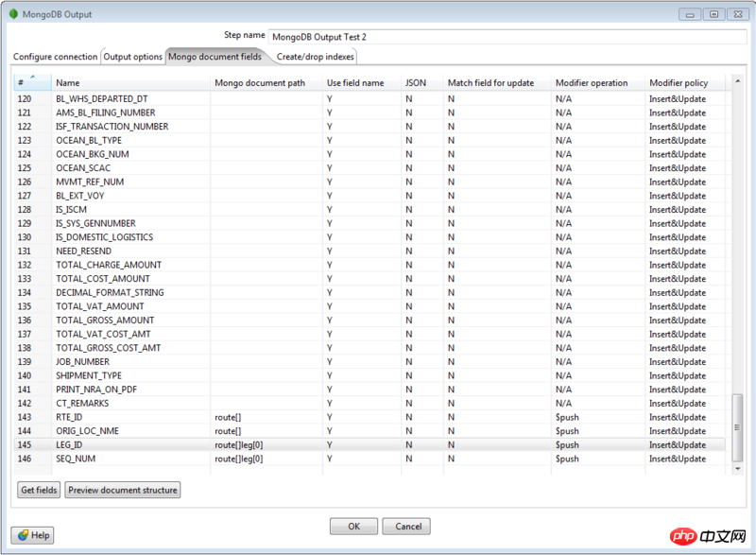756x555 pixels.
Task: Click the Modifier policy column header
Action: pos(685,82)
